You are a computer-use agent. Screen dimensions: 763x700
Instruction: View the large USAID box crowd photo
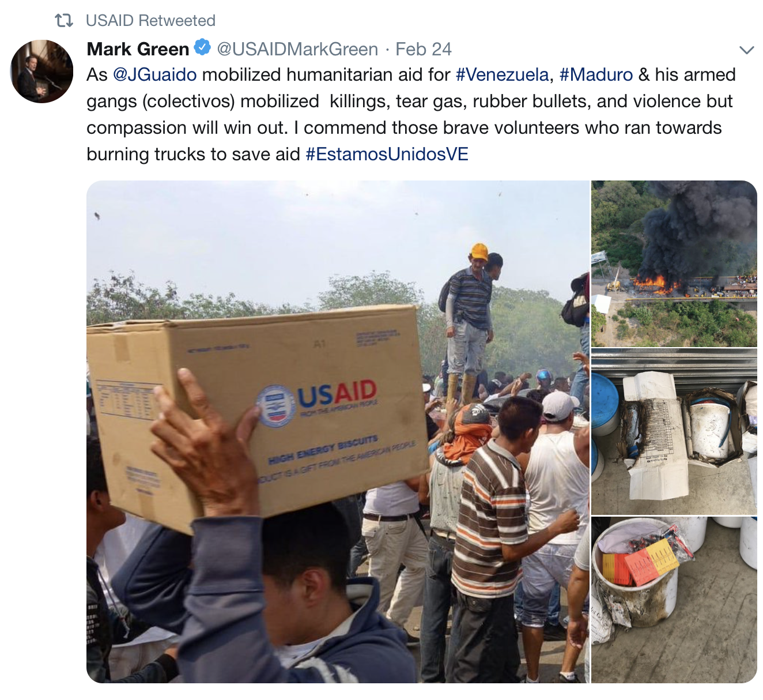(x=338, y=432)
